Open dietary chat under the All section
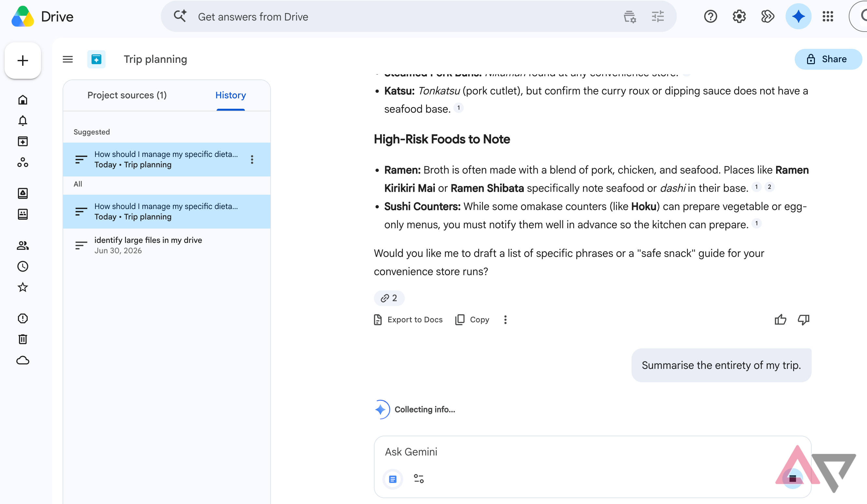Image resolution: width=867 pixels, height=504 pixels. click(166, 212)
